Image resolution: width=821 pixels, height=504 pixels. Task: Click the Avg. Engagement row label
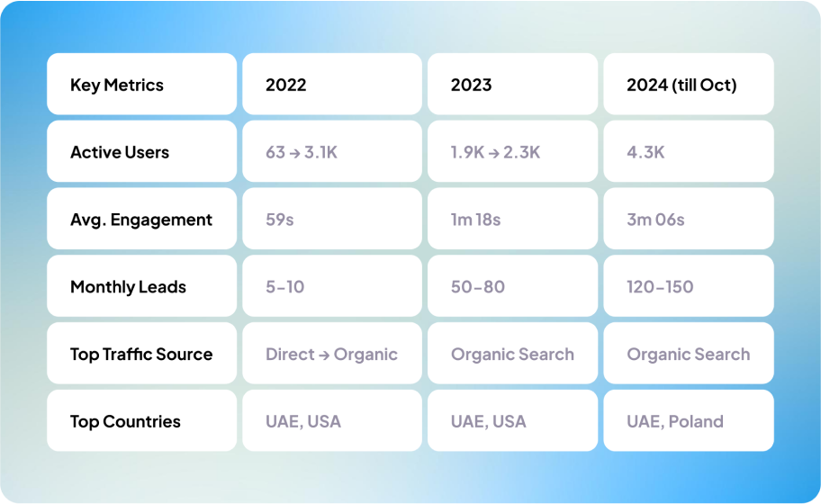coord(141,220)
